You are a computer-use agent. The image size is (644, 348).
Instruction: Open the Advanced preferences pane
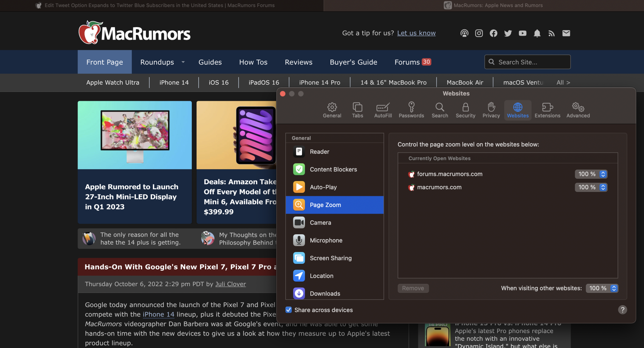578,110
